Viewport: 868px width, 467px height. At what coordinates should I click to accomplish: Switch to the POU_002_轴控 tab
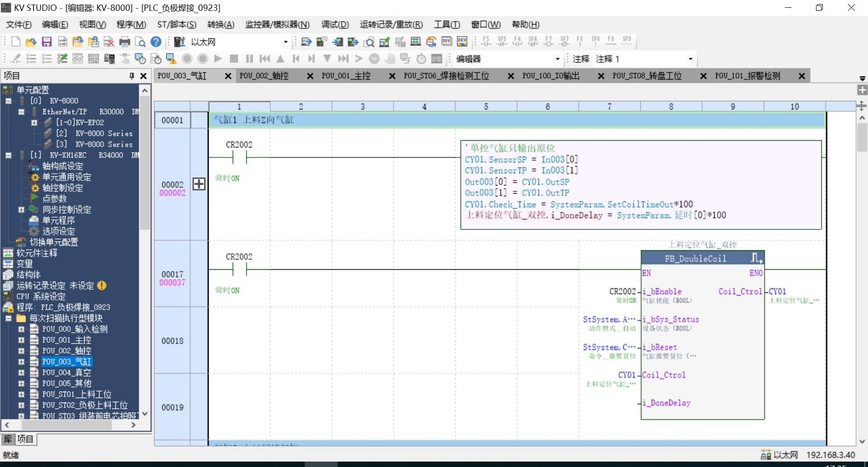[264, 76]
